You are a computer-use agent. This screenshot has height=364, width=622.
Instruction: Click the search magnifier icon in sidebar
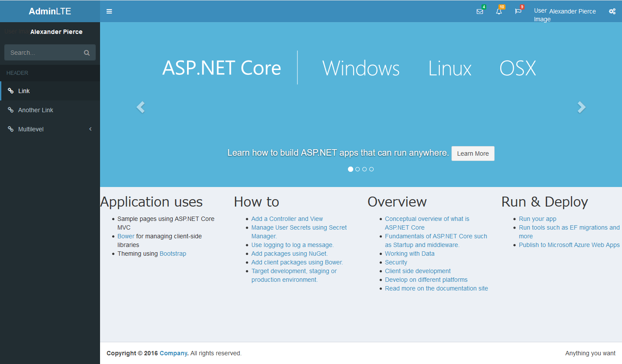point(87,53)
